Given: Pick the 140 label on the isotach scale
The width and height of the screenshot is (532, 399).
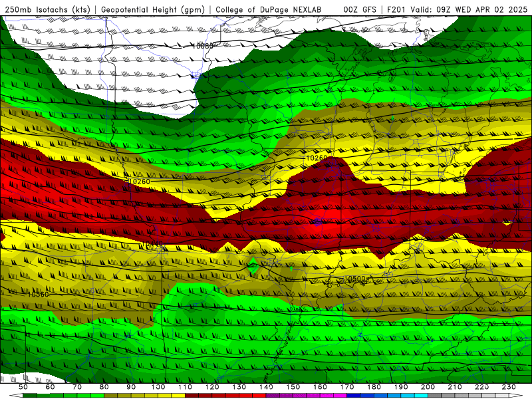Looking at the screenshot, I should [x=267, y=387].
